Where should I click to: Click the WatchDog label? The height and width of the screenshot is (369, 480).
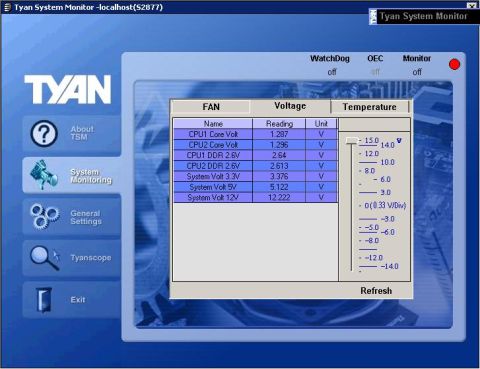(x=330, y=59)
